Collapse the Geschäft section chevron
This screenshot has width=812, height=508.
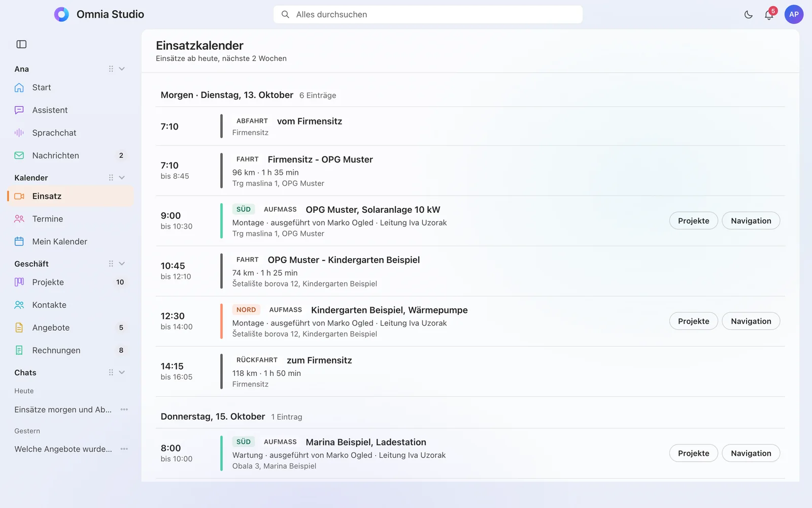pyautogui.click(x=122, y=264)
